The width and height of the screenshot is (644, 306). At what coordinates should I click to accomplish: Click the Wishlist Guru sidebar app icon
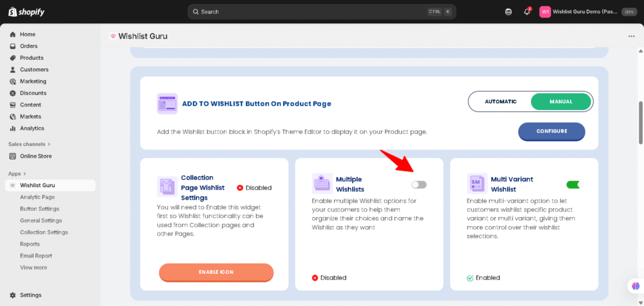point(13,186)
